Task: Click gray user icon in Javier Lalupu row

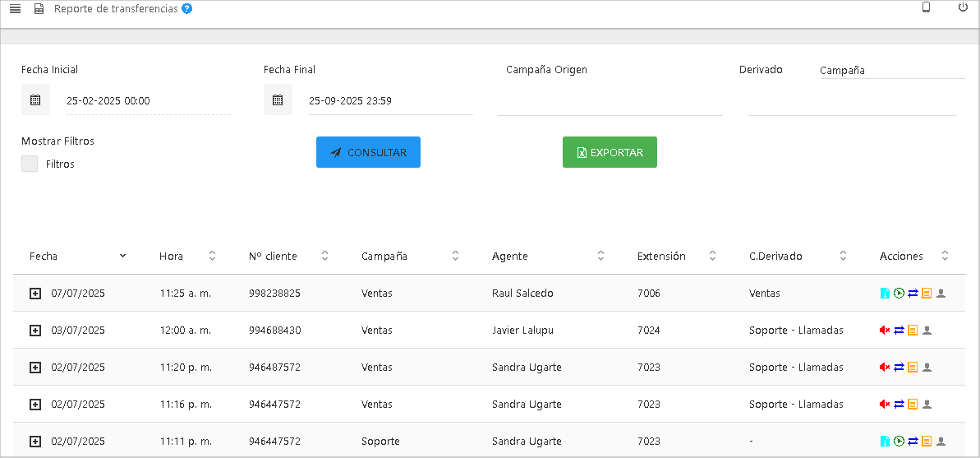Action: pos(927,331)
